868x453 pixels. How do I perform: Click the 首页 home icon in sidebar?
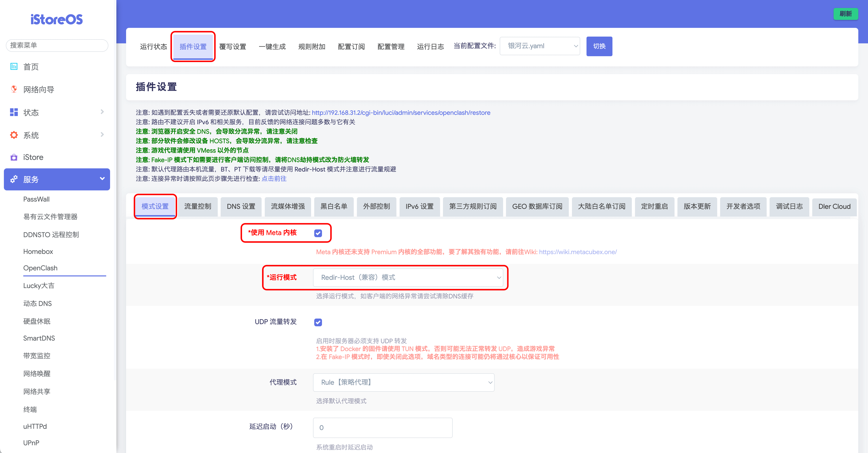(14, 66)
